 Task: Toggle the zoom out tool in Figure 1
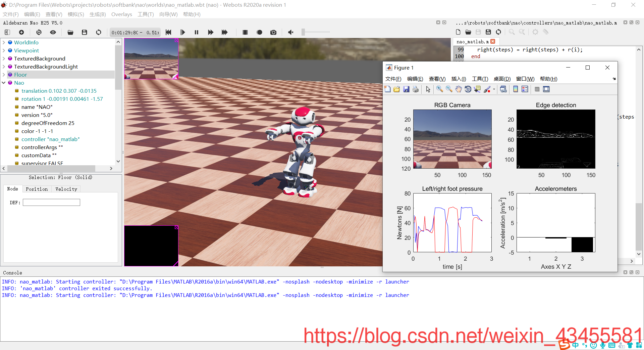449,89
